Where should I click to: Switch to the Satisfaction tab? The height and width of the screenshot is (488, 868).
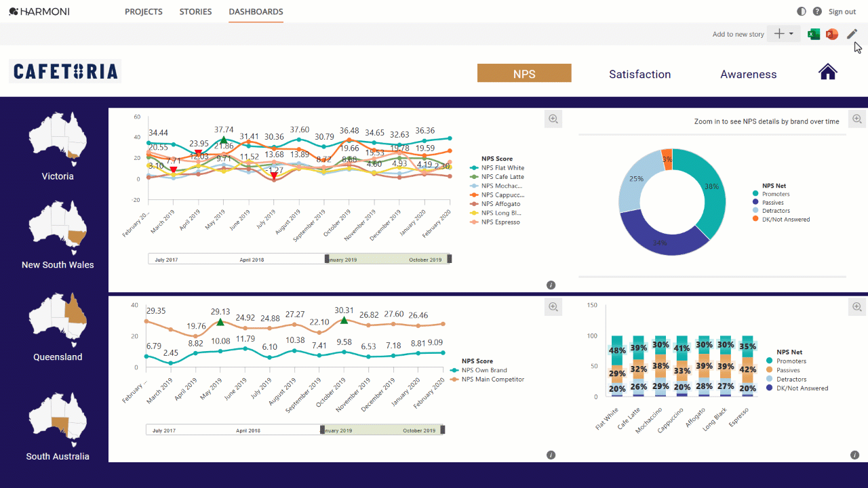(x=640, y=74)
